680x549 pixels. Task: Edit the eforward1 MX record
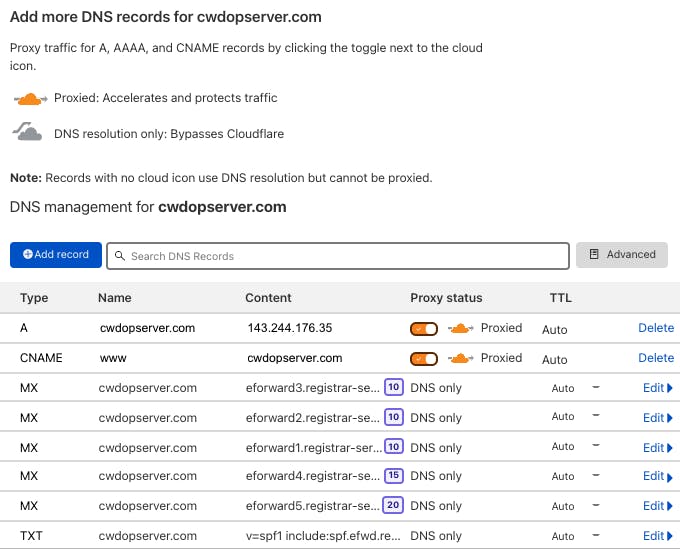[657, 448]
